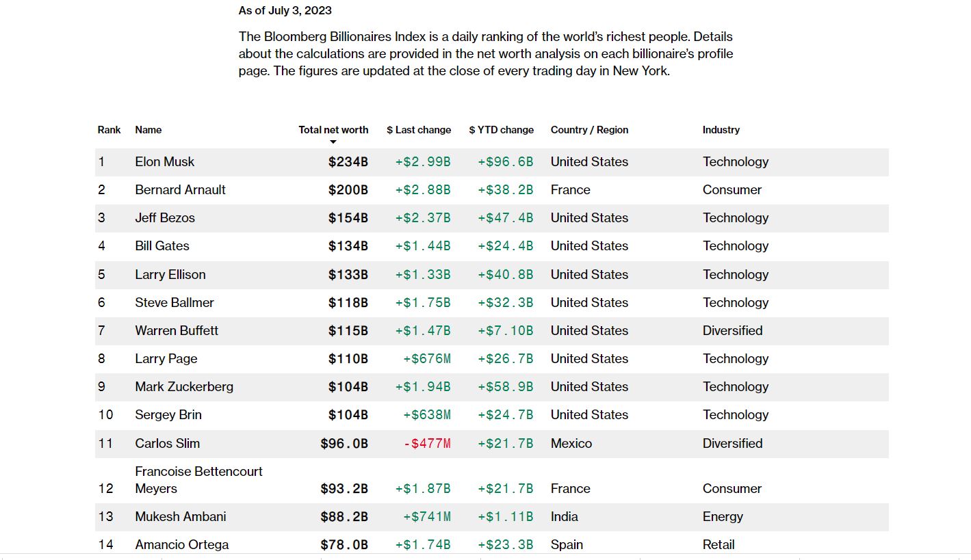Click the Total net worth header

(333, 130)
